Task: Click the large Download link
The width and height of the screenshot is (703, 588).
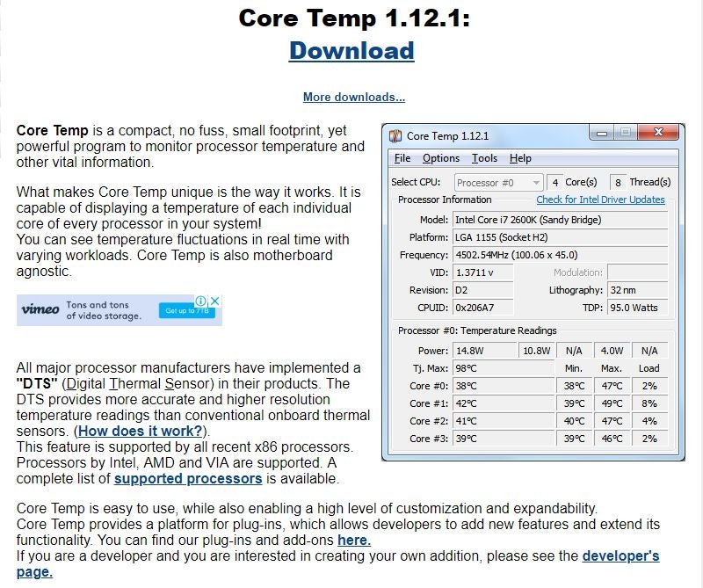Action: [x=351, y=50]
